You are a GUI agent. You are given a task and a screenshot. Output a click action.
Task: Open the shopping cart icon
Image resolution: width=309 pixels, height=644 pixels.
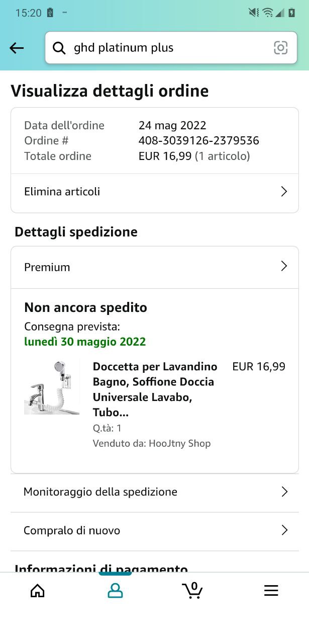click(192, 590)
